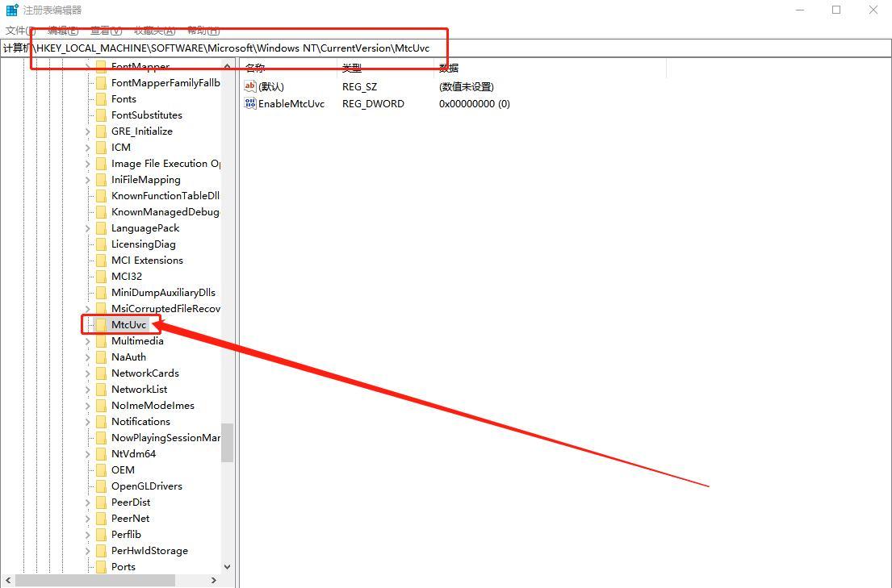The height and width of the screenshot is (588, 892).
Task: Expand the NetworkCards key
Action: pos(88,373)
